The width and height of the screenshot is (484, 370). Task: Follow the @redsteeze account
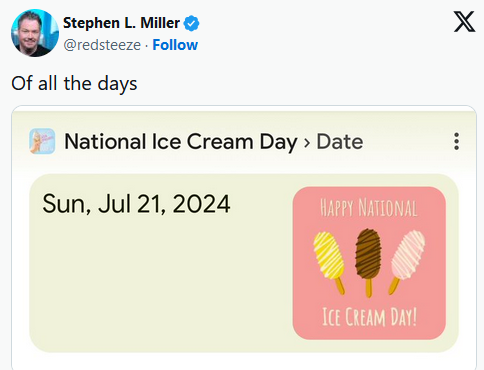(175, 45)
